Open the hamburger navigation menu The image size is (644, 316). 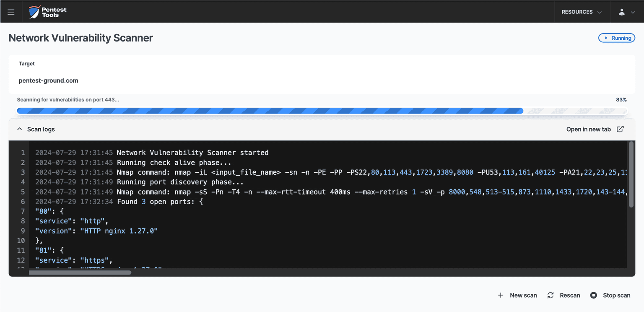pyautogui.click(x=11, y=12)
